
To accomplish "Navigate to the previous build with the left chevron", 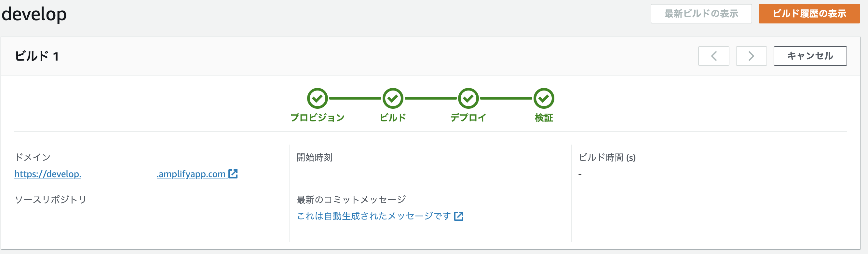I will pyautogui.click(x=713, y=56).
